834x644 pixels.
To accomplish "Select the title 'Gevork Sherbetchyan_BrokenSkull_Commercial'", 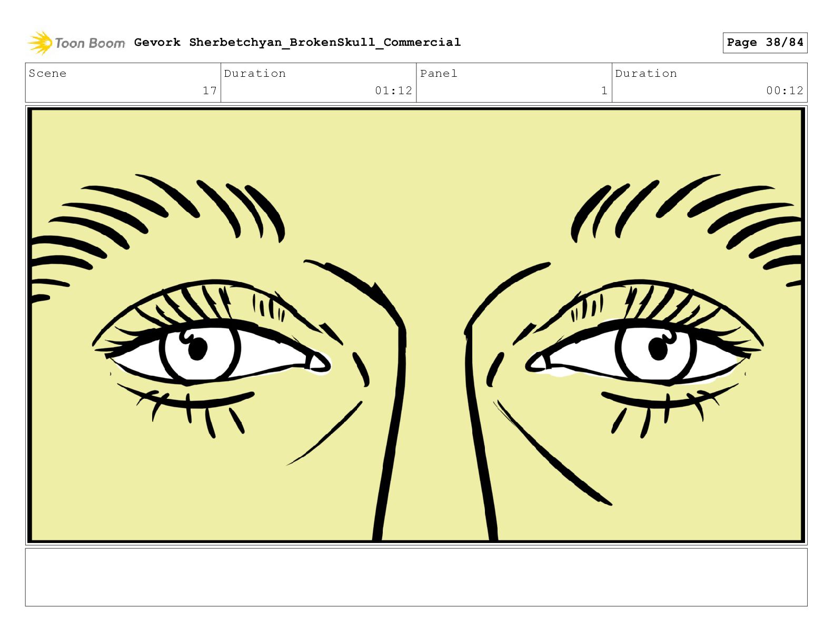I will (x=297, y=42).
